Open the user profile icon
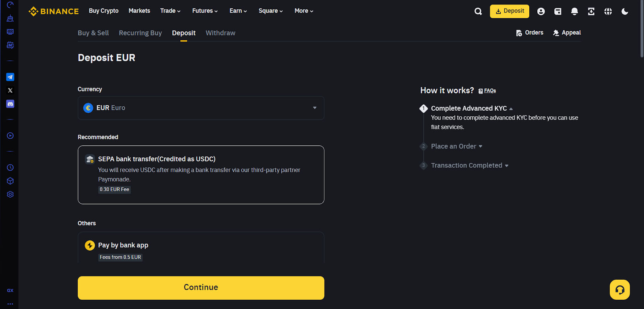 tap(541, 11)
